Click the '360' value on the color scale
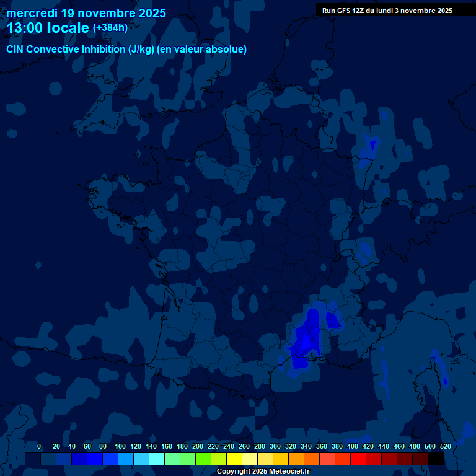 click(x=321, y=446)
